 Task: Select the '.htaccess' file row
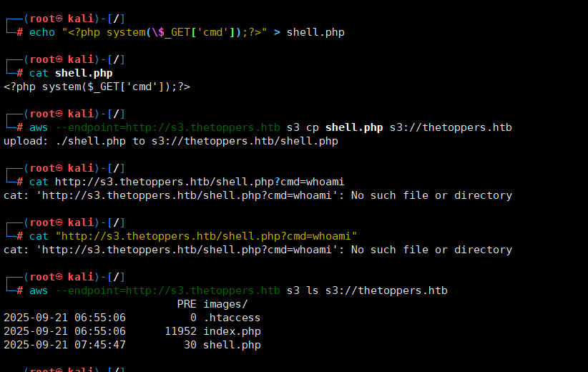click(x=132, y=318)
